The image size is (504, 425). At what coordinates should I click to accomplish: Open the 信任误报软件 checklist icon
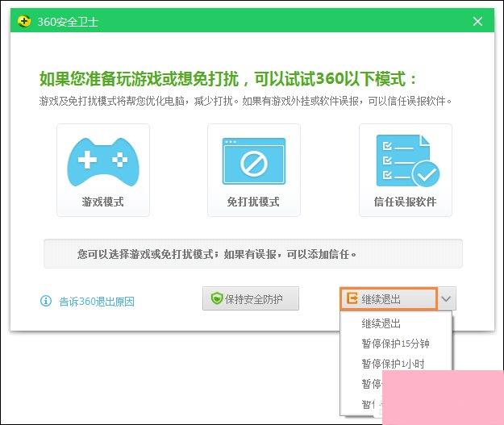click(407, 160)
